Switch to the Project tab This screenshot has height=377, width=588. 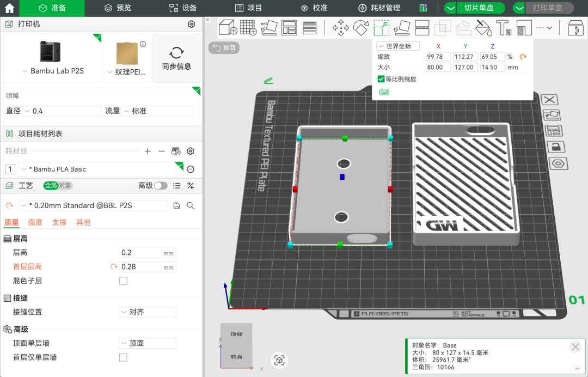pyautogui.click(x=248, y=8)
